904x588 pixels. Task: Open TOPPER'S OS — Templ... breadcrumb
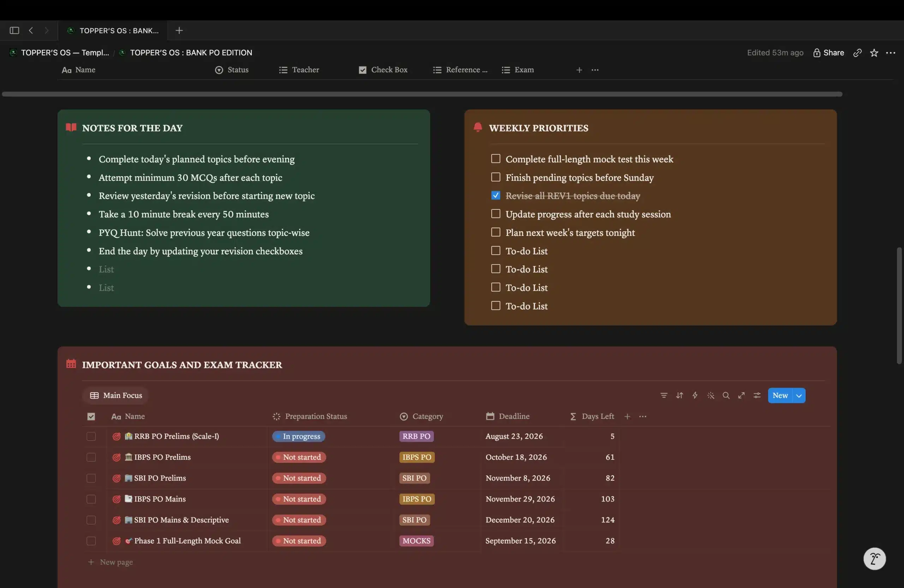[59, 53]
